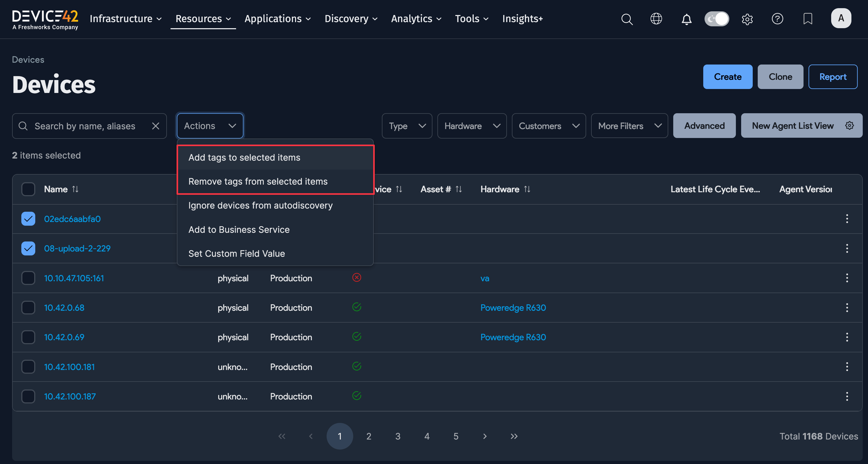Choose Add tags to selected items

click(x=244, y=157)
